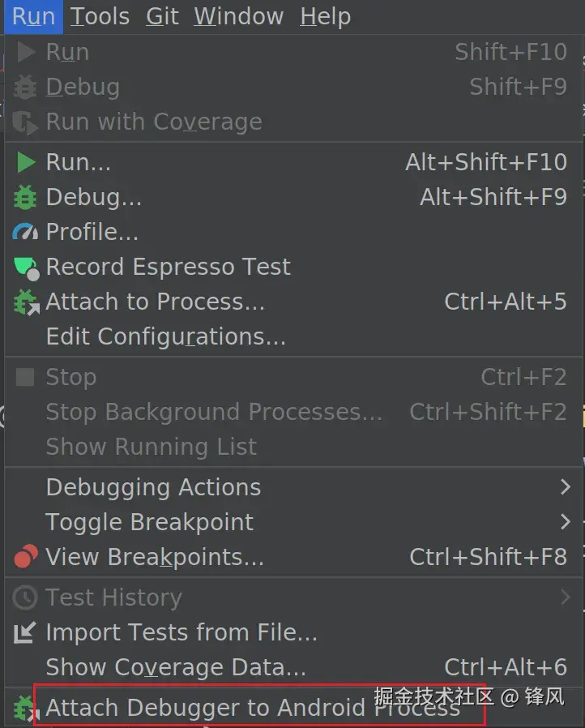585x728 pixels.
Task: Expand the Toggle Breakpoint submenu arrow
Action: [566, 522]
